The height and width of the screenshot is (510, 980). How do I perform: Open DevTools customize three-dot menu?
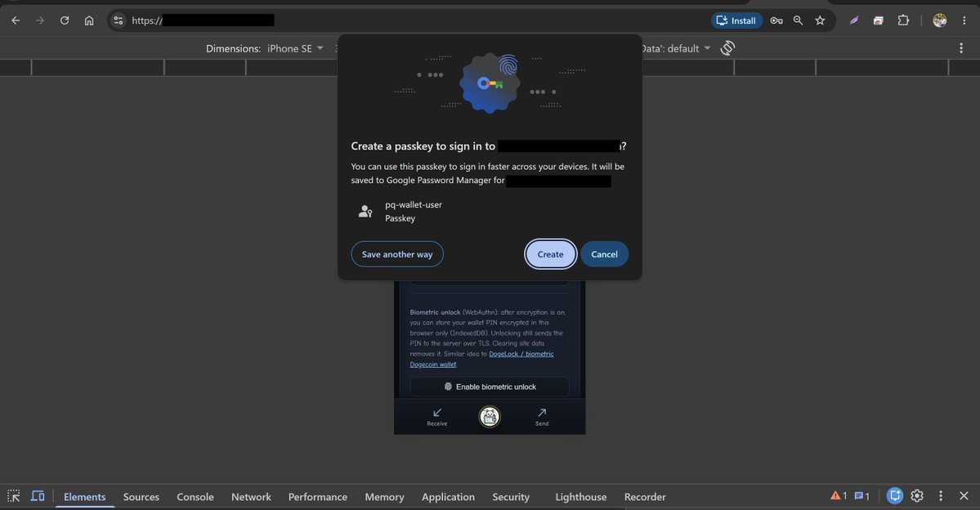coord(941,496)
